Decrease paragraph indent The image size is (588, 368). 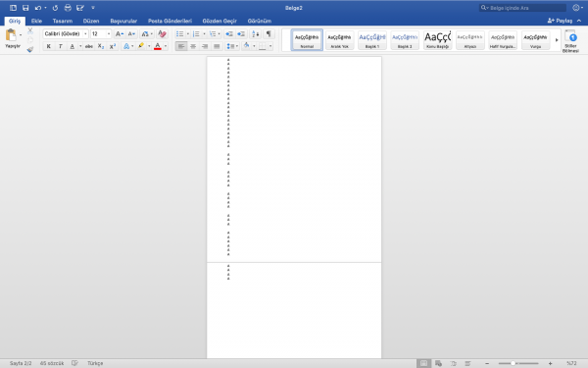(228, 34)
